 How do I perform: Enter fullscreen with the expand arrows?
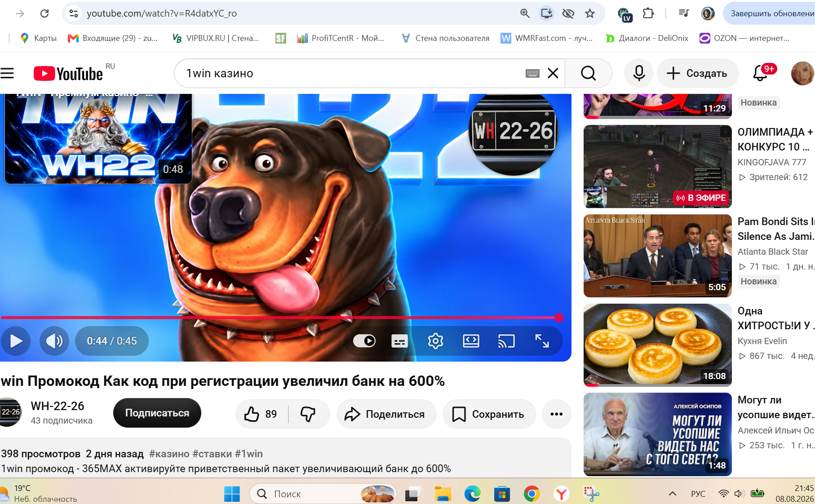click(x=542, y=341)
